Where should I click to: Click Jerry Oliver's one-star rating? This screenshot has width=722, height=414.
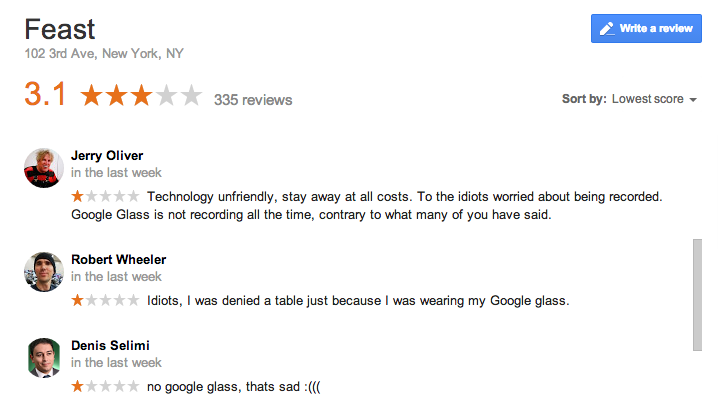105,196
